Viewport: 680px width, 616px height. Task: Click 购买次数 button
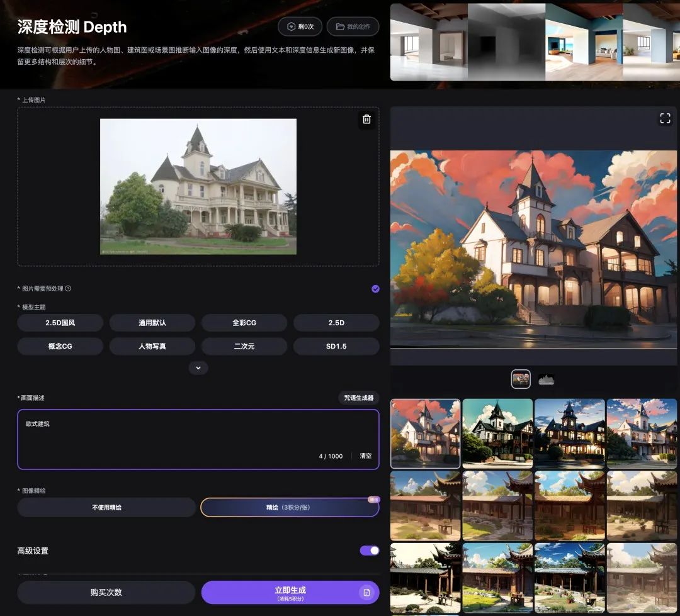(x=106, y=592)
